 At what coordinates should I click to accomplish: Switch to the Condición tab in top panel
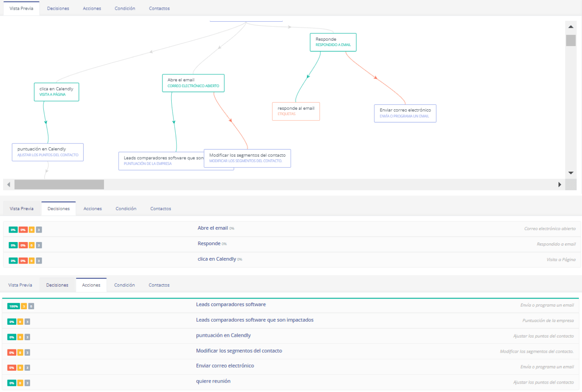[x=124, y=8]
